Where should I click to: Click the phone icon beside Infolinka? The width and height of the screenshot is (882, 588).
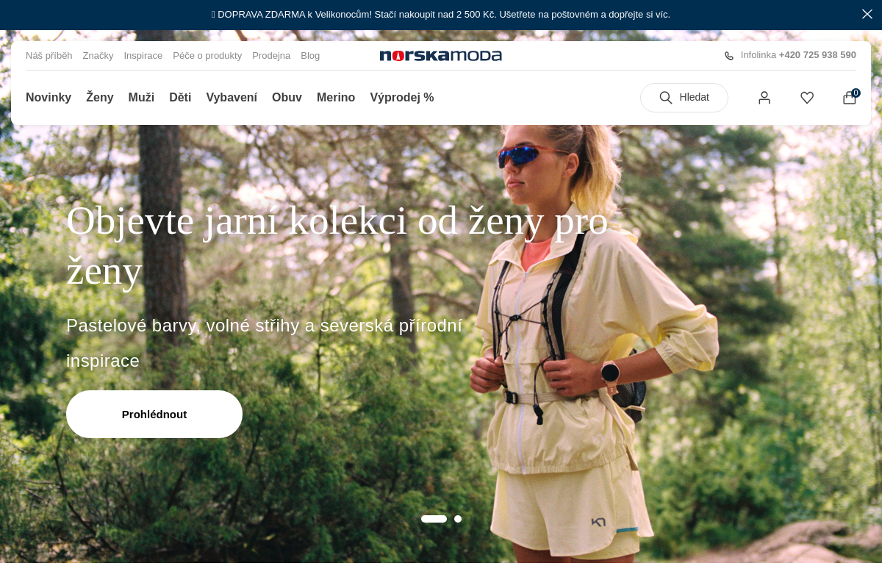click(729, 56)
